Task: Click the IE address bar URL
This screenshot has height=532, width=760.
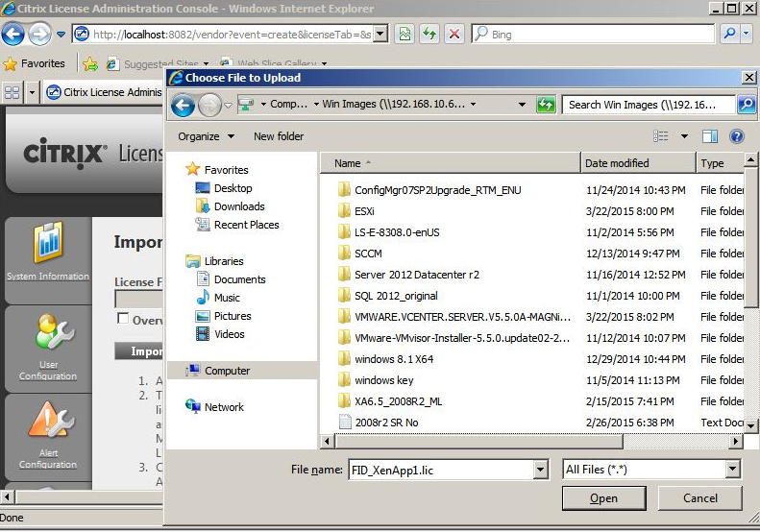Action: [x=233, y=35]
